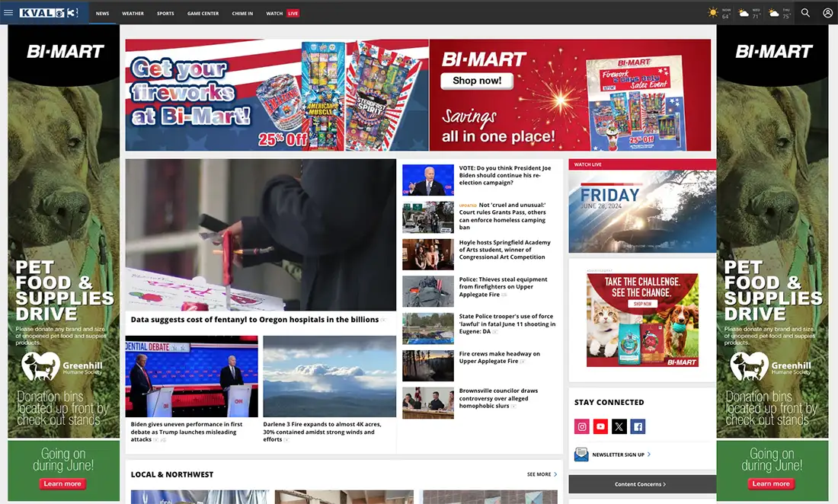Click the KVAL 13 logo
This screenshot has width=838, height=504.
49,13
